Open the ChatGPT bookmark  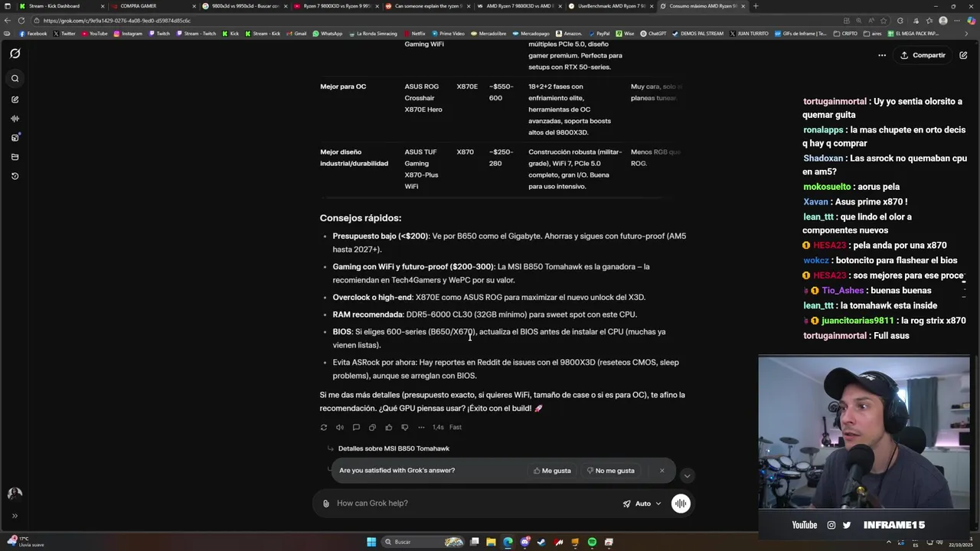654,34
